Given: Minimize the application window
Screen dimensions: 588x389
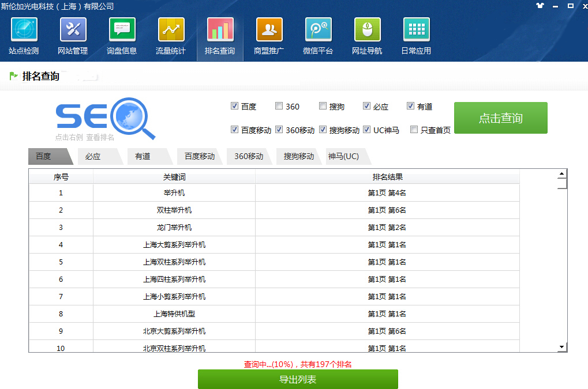Looking at the screenshot, I should pyautogui.click(x=555, y=6).
